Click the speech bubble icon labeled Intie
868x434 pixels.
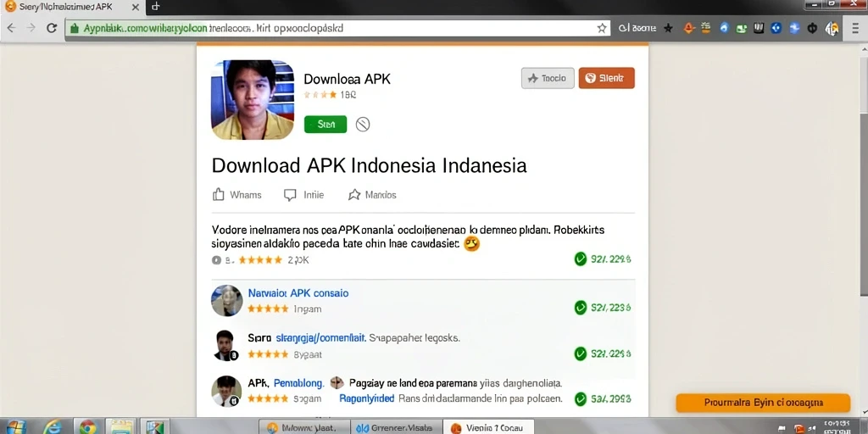pos(290,195)
